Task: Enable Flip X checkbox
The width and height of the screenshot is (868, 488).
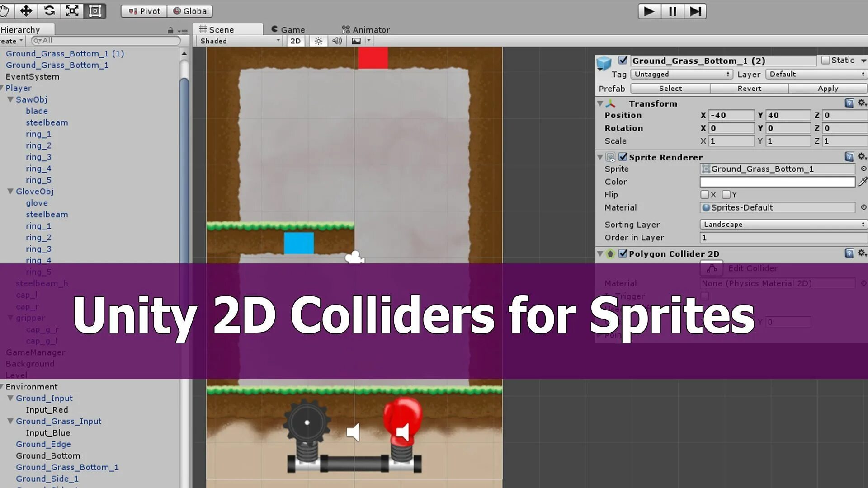Action: click(x=704, y=195)
